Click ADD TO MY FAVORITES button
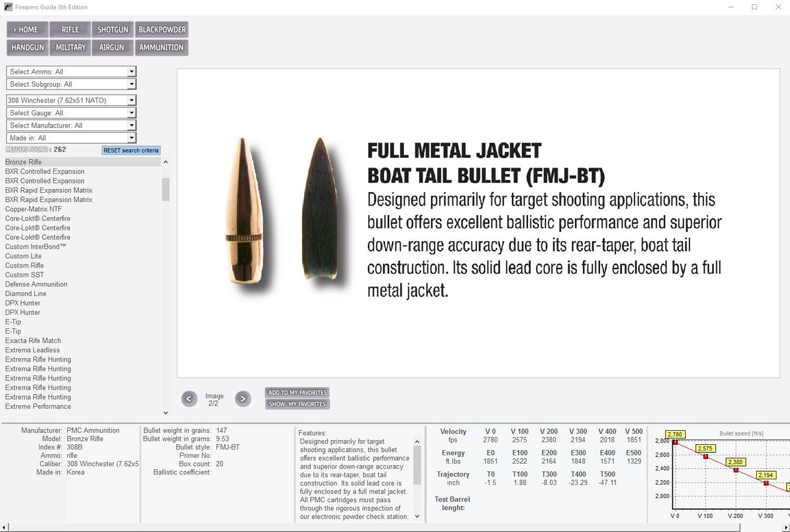This screenshot has height=532, width=790. pyautogui.click(x=297, y=393)
